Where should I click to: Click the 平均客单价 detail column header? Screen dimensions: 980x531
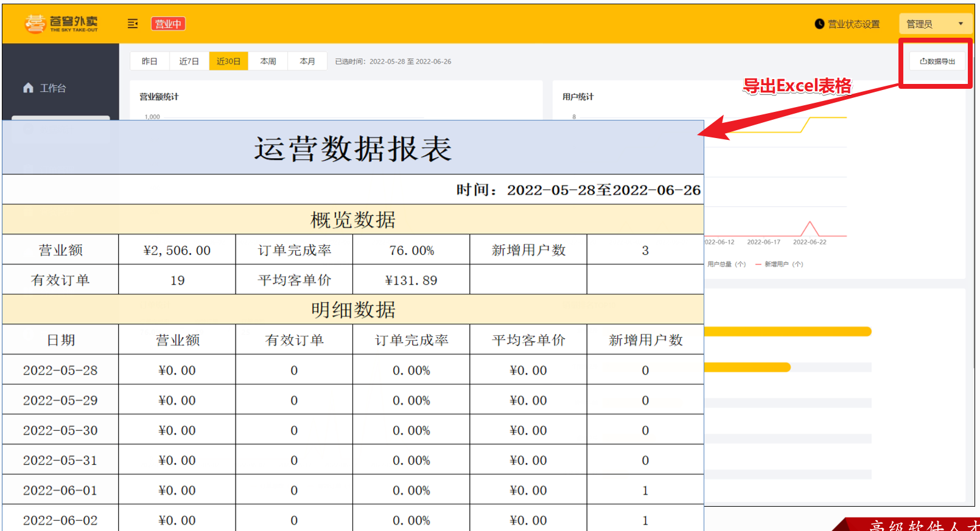[x=528, y=339]
